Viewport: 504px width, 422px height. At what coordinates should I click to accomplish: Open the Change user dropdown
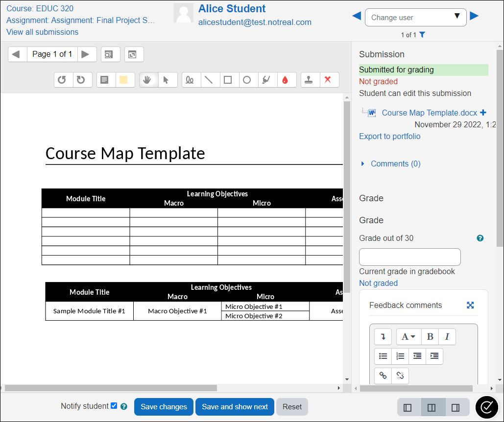[x=415, y=17]
